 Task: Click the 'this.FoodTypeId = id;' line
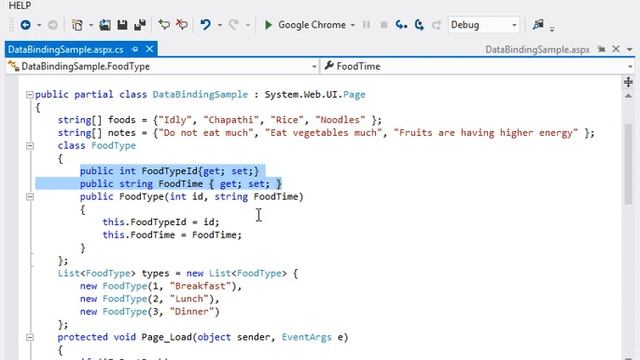point(161,222)
